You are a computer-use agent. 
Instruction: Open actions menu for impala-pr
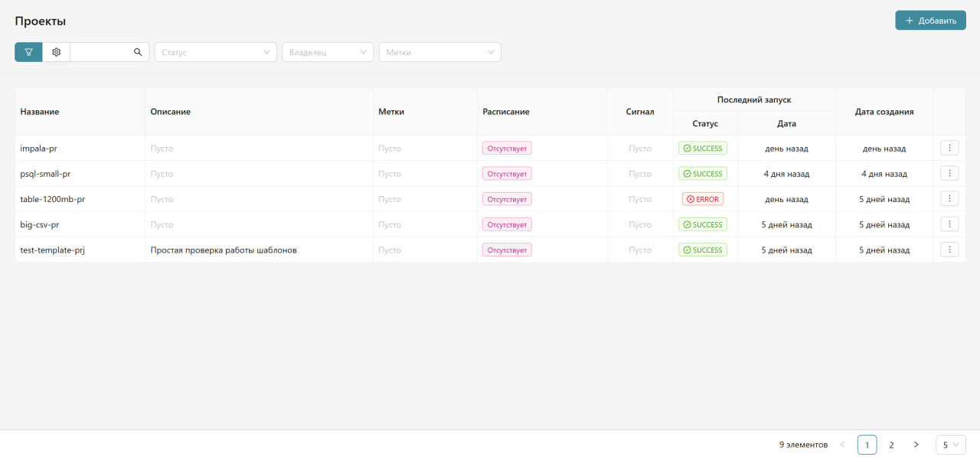click(x=949, y=148)
